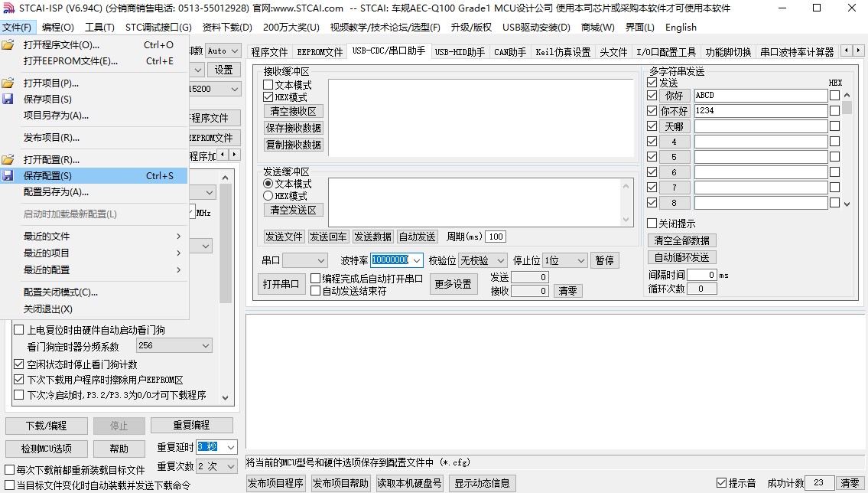Open the CAN助手 tab
Image resolution: width=868 pixels, height=493 pixels.
click(510, 52)
